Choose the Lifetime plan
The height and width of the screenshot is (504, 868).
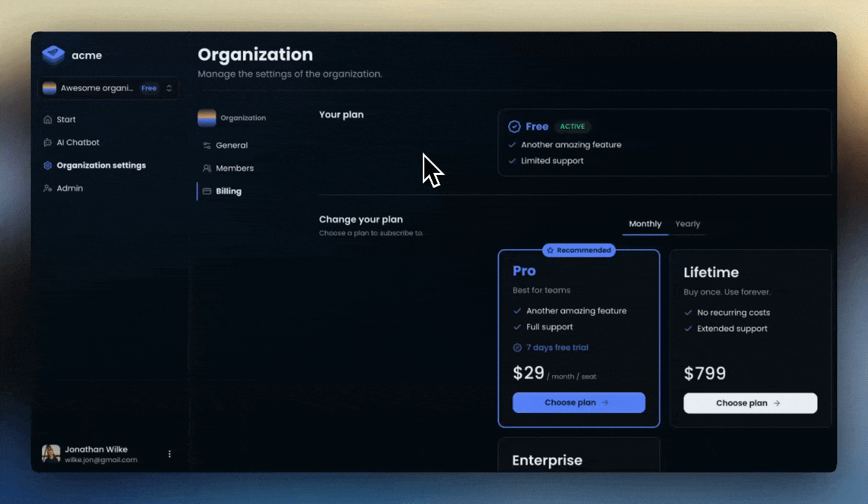(x=750, y=402)
